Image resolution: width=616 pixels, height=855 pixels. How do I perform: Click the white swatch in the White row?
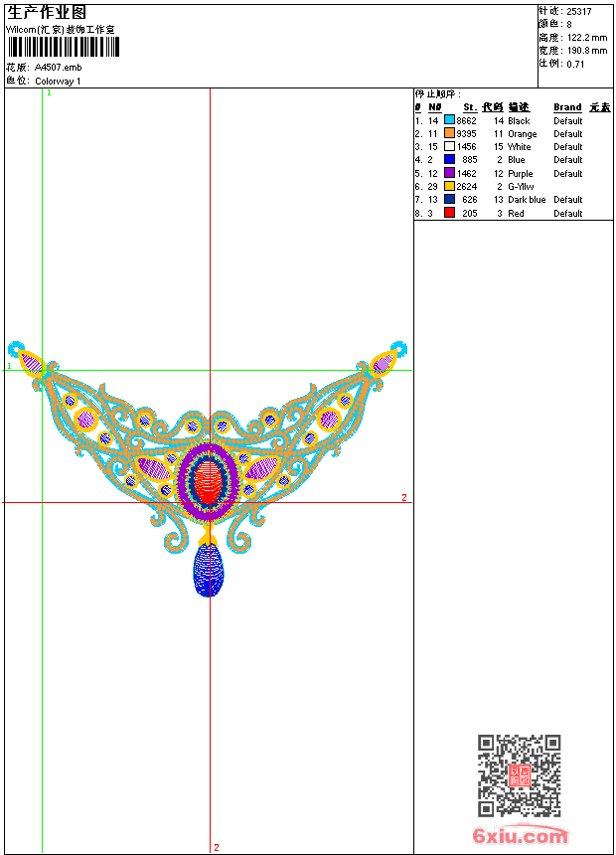(x=449, y=146)
